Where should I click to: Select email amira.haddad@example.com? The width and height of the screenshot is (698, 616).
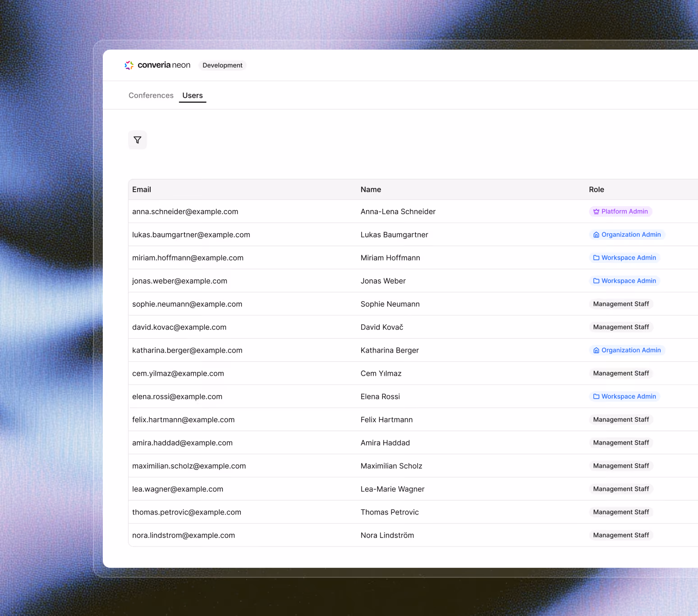182,443
